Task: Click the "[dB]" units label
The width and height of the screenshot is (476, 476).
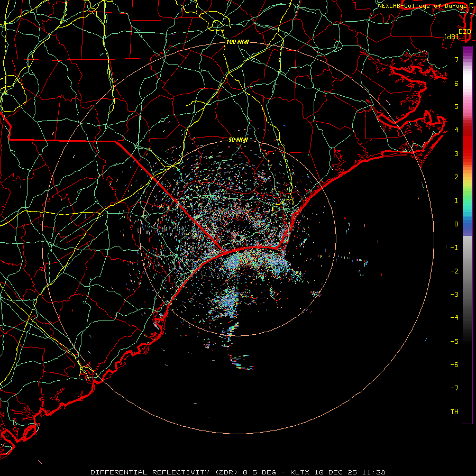Action: tap(452, 36)
